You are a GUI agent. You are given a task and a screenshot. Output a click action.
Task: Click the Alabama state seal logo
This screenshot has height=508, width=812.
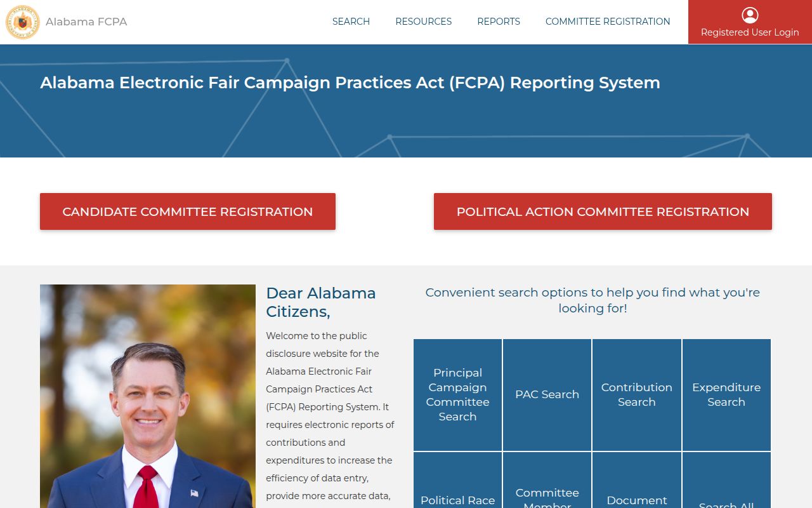pos(22,22)
